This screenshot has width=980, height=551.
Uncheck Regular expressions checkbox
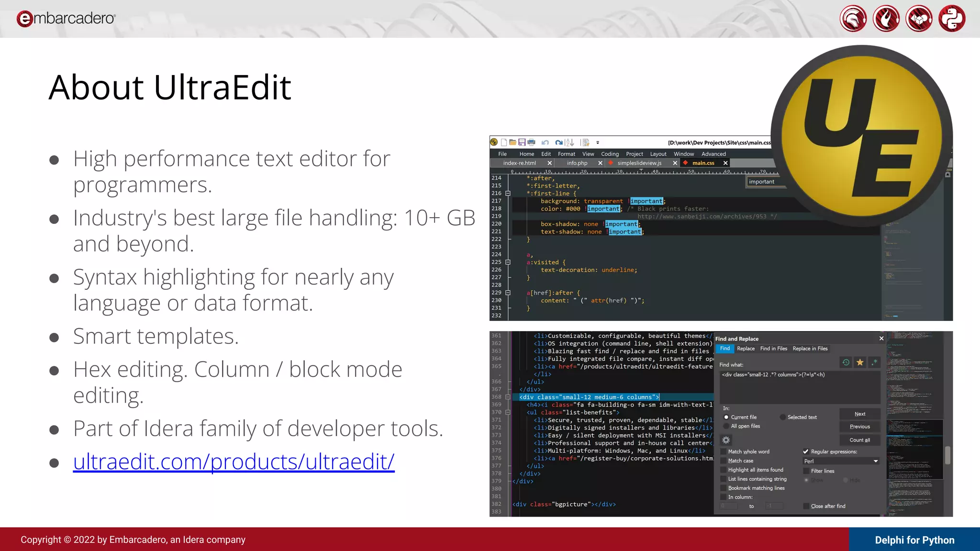(806, 452)
